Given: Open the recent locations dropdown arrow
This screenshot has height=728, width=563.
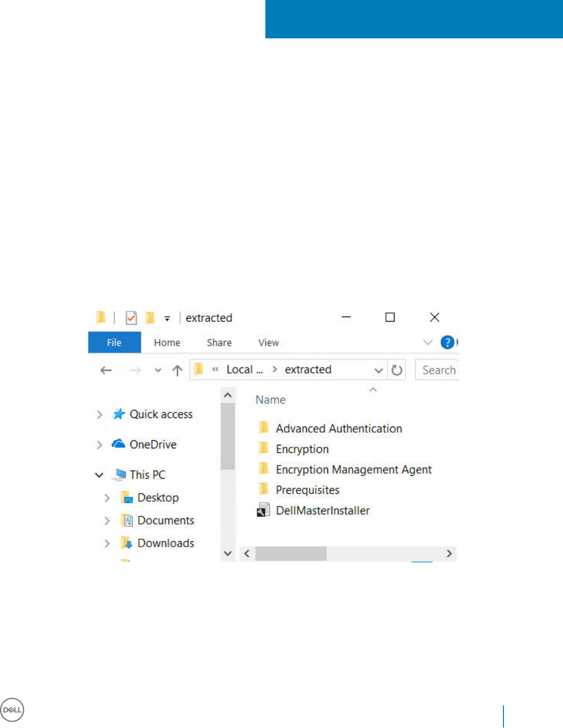Looking at the screenshot, I should tap(158, 370).
